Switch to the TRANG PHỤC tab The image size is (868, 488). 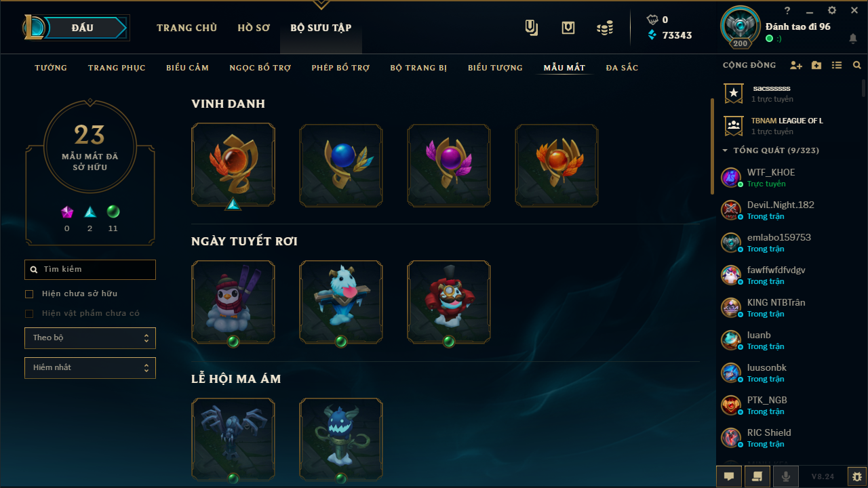coord(117,68)
